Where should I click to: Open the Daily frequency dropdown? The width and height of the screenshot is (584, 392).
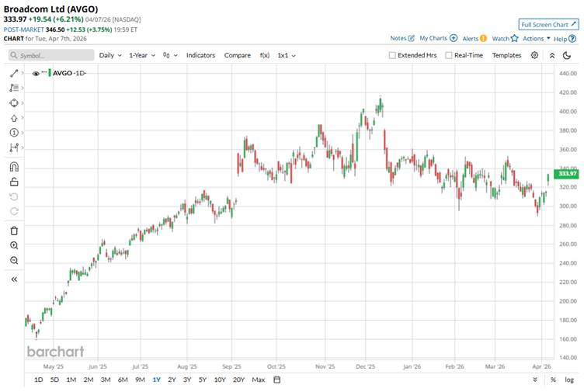click(110, 55)
